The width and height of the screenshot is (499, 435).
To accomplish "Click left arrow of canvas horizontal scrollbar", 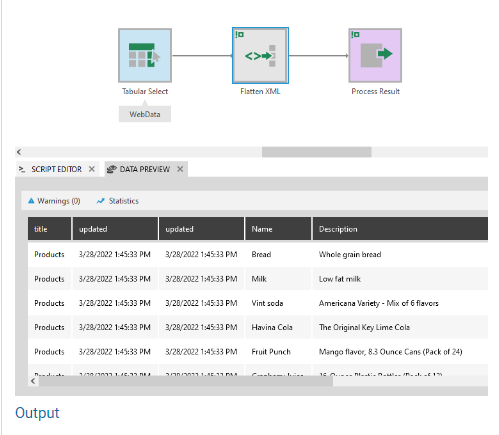I will [19, 152].
